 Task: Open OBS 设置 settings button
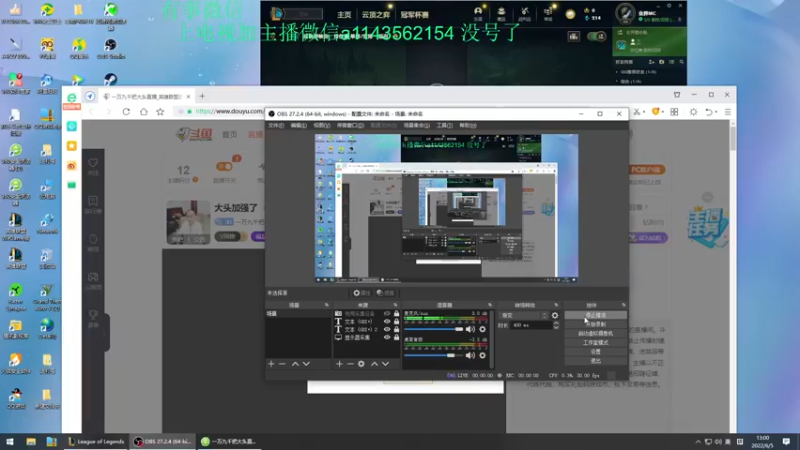tap(595, 352)
